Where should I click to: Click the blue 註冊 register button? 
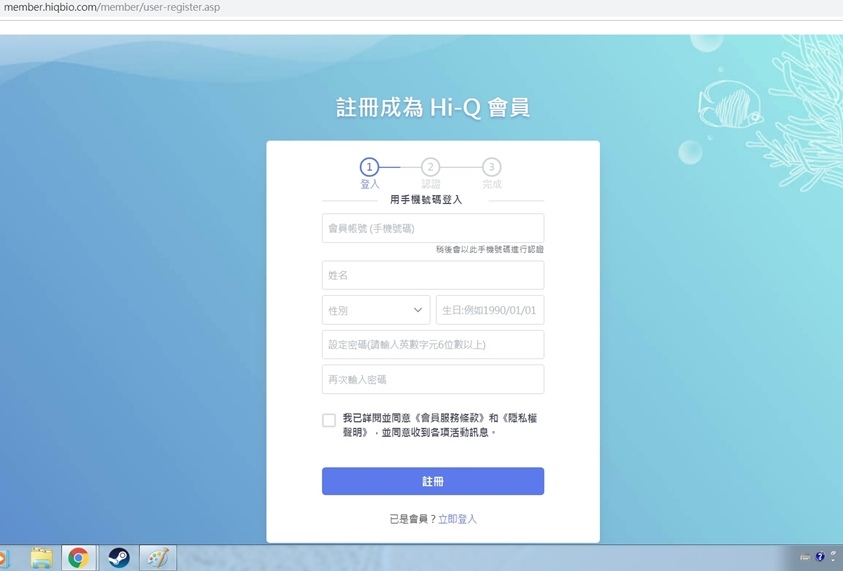433,481
